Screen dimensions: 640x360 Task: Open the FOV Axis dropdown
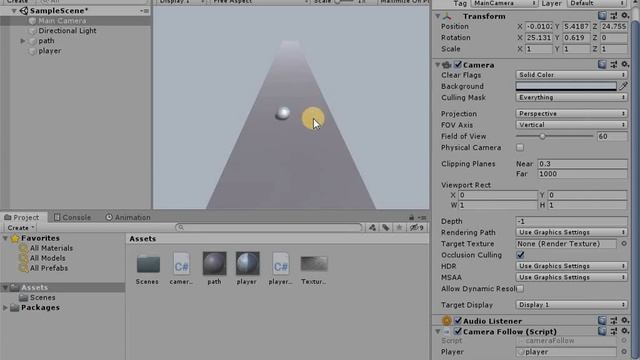571,125
